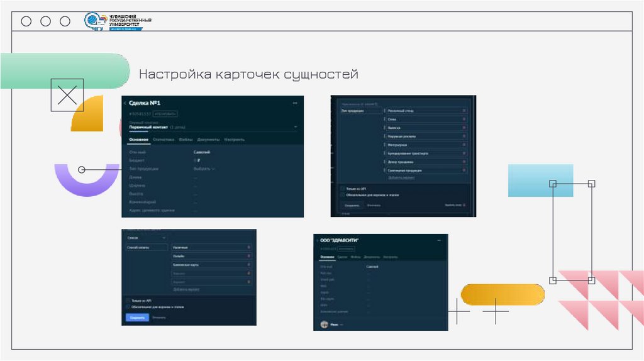The width and height of the screenshot is (644, 361).
Task: Open the Выбрать dropdown for product type
Action: [204, 169]
